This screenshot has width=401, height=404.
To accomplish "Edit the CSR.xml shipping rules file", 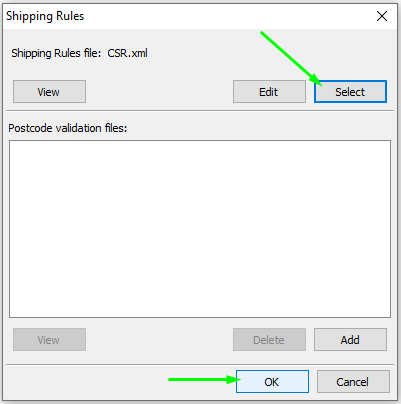I will [x=269, y=91].
